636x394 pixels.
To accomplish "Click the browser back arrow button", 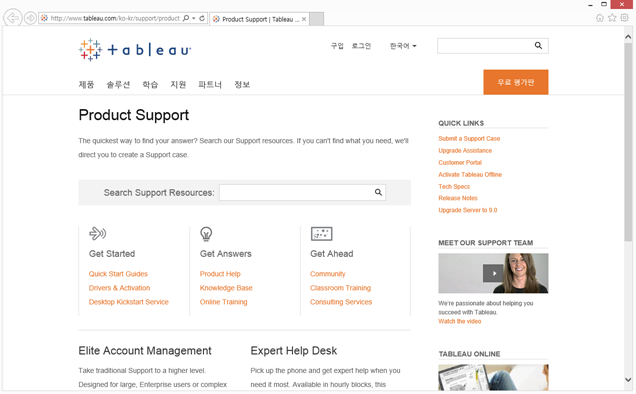I will (x=13, y=18).
